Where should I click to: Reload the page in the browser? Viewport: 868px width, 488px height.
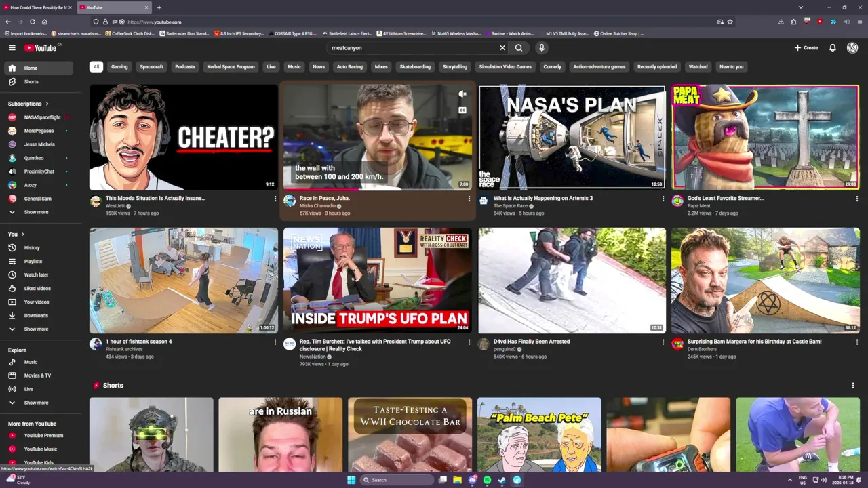click(x=32, y=22)
